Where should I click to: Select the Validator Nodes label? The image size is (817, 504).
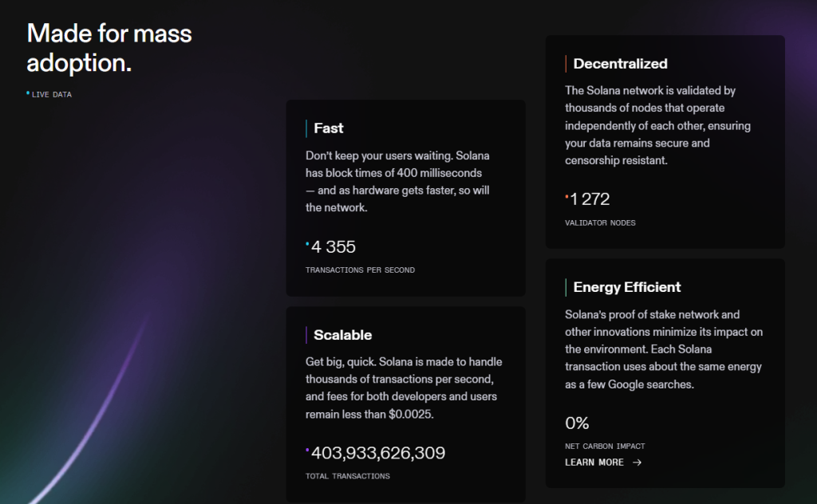pos(600,222)
